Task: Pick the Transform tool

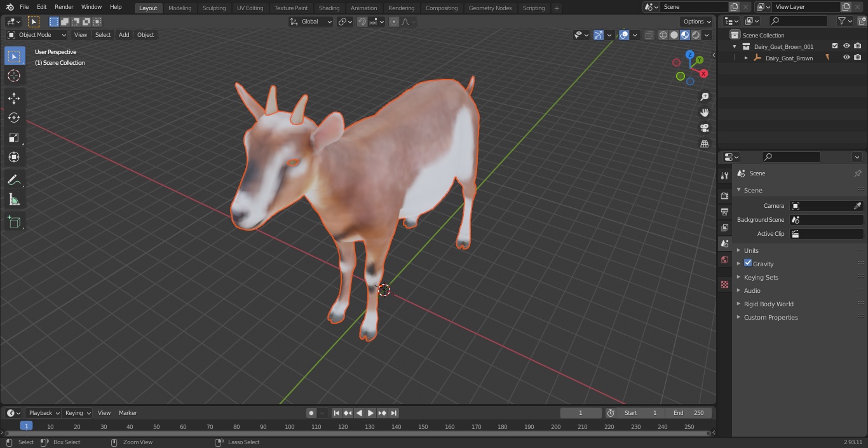Action: [x=14, y=157]
